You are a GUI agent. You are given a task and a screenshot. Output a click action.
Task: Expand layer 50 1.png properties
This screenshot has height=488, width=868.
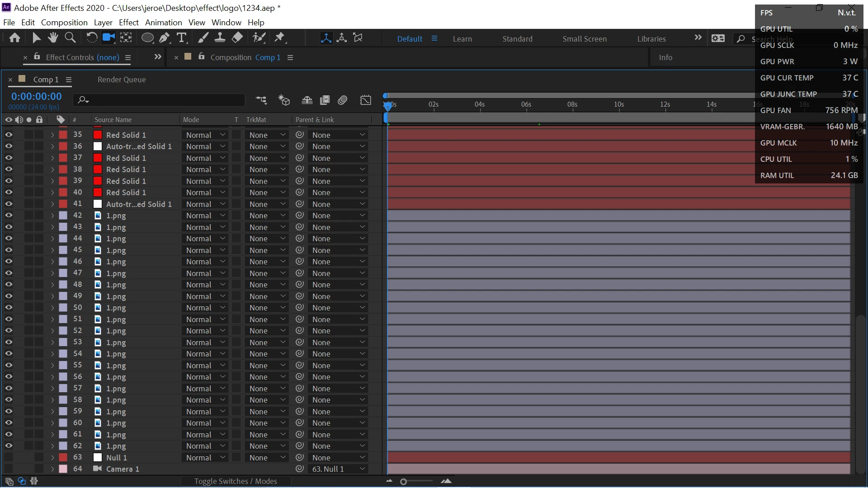[52, 308]
